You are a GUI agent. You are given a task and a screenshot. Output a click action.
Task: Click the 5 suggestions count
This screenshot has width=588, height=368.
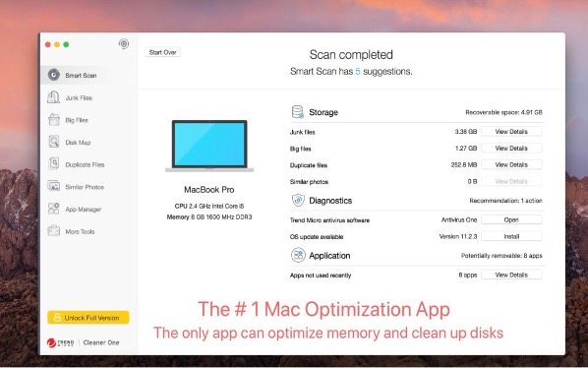358,71
